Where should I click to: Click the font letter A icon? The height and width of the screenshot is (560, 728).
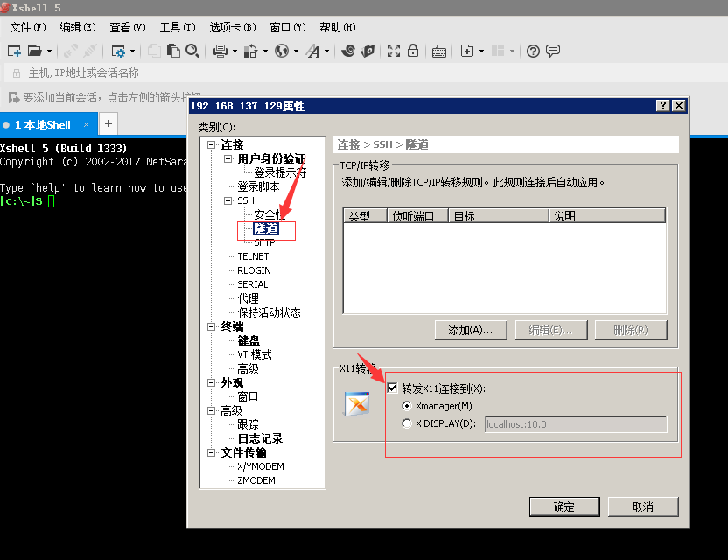click(x=313, y=51)
